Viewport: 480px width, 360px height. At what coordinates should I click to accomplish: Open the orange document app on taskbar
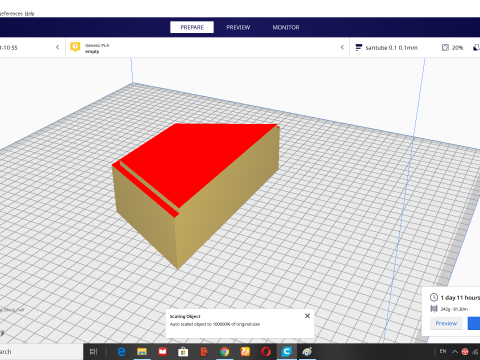(x=204, y=351)
